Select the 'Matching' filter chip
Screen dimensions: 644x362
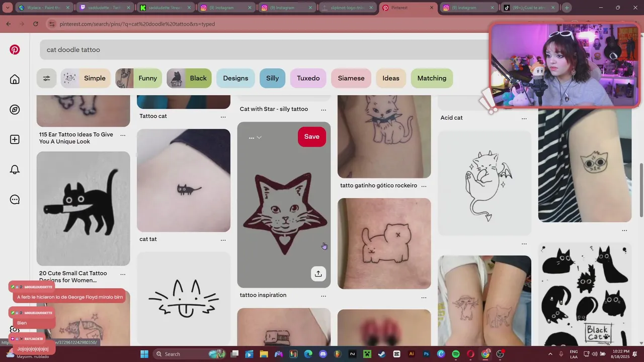click(432, 78)
